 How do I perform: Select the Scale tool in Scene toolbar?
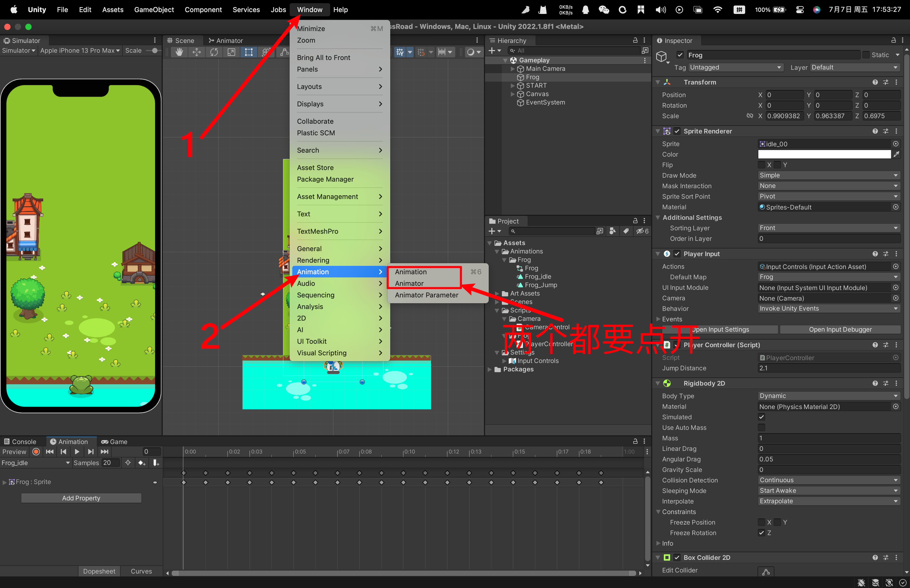pyautogui.click(x=231, y=52)
